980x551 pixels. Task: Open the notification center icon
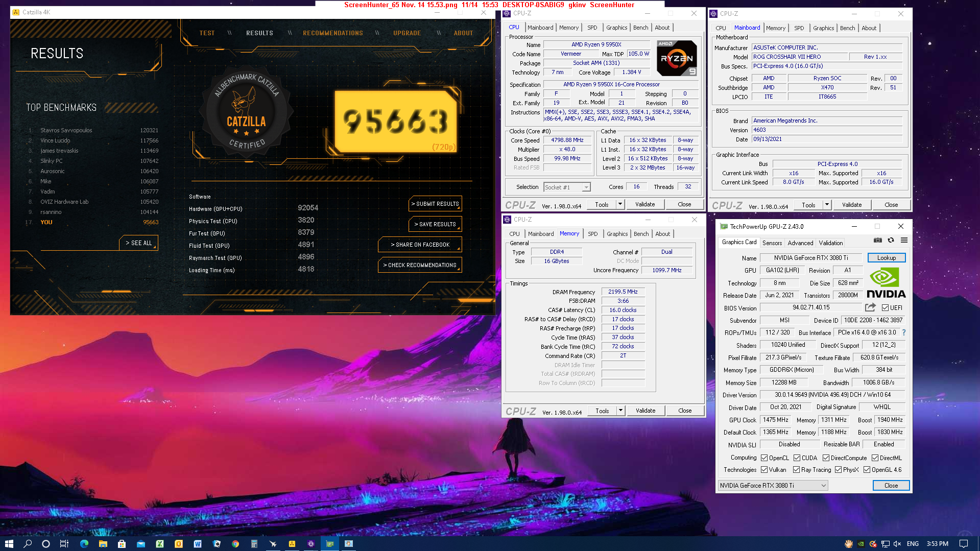(964, 544)
